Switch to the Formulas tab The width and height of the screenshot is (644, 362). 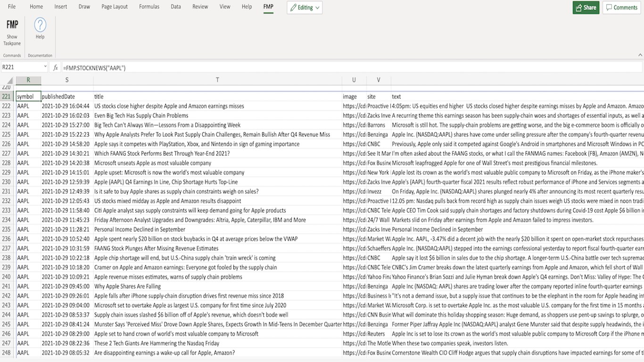[x=149, y=7]
